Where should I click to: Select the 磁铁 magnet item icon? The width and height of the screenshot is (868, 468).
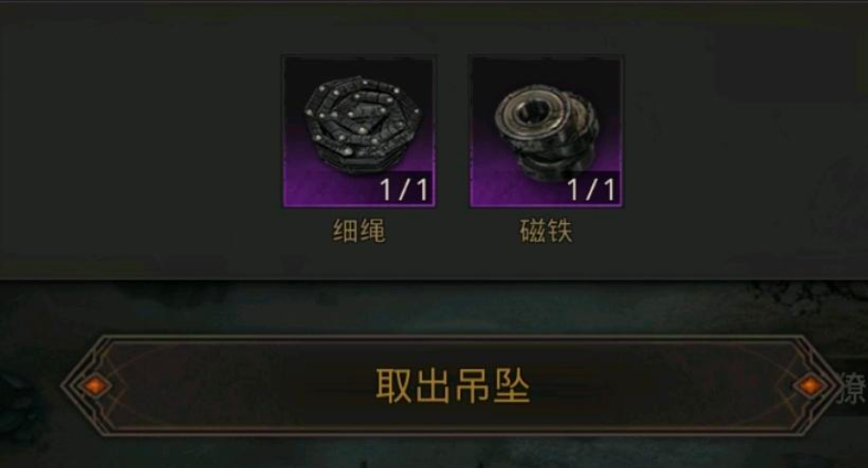point(546,132)
